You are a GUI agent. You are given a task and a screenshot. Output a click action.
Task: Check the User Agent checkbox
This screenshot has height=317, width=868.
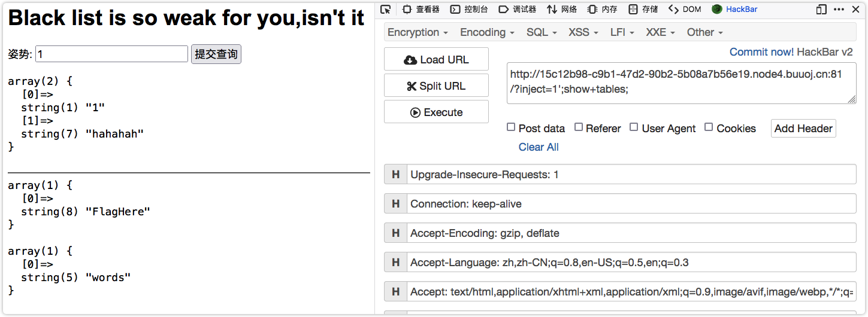click(x=634, y=127)
